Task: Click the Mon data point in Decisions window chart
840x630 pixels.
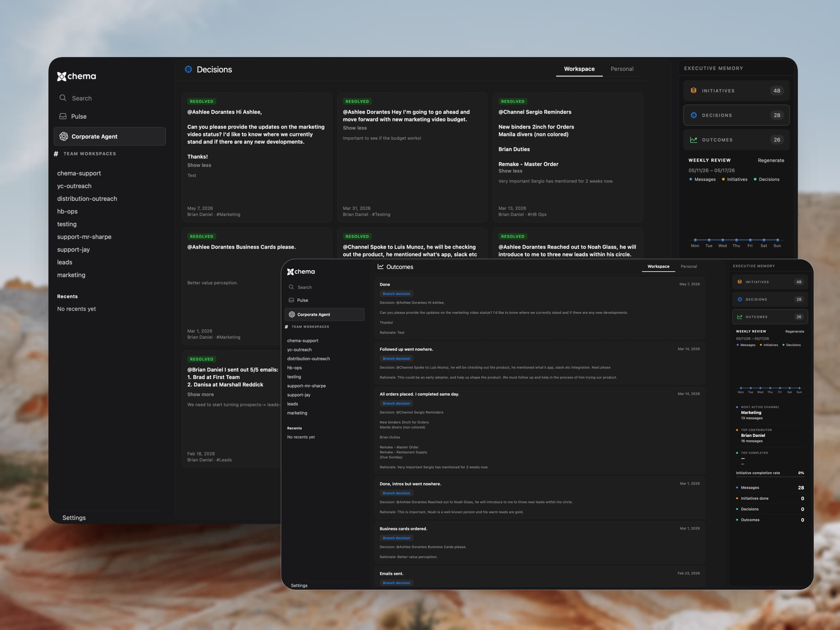Action: tap(695, 240)
